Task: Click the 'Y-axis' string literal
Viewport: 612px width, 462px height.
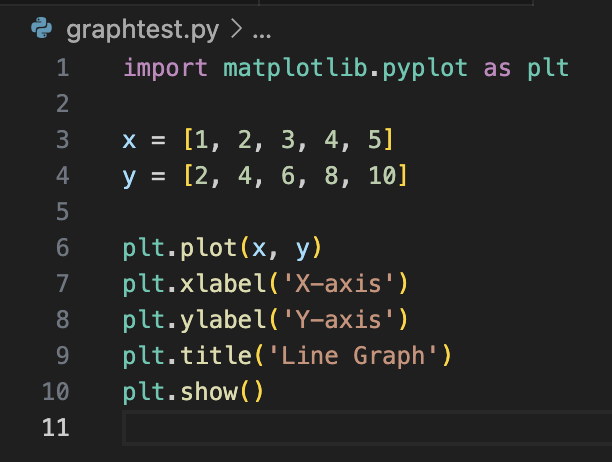Action: click(x=338, y=320)
